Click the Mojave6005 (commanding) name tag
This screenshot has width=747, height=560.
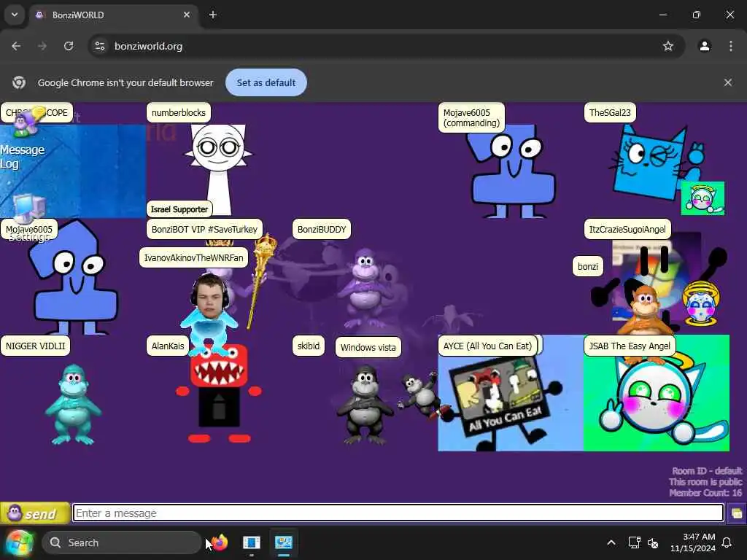[471, 117]
